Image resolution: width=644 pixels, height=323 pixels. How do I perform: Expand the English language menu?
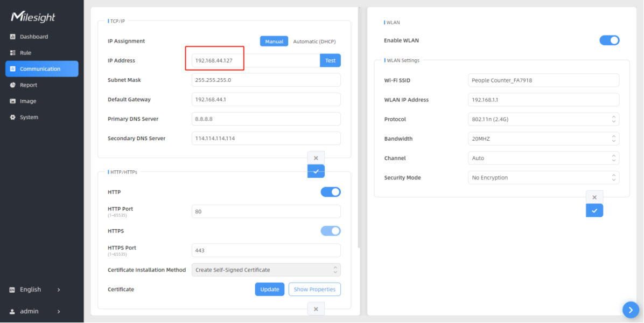click(x=35, y=290)
